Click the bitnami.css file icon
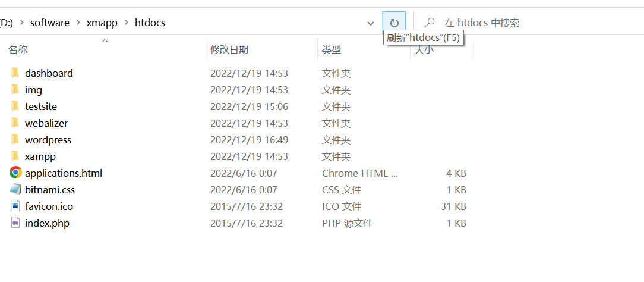644x282 pixels. (x=15, y=190)
